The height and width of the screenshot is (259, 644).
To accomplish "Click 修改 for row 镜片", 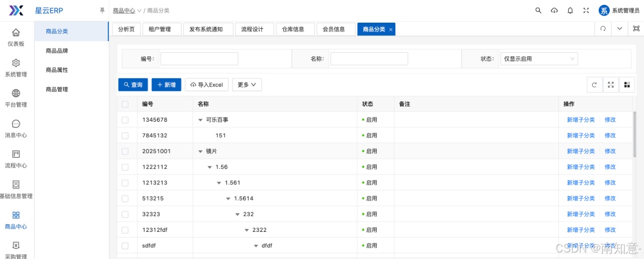I will [610, 151].
